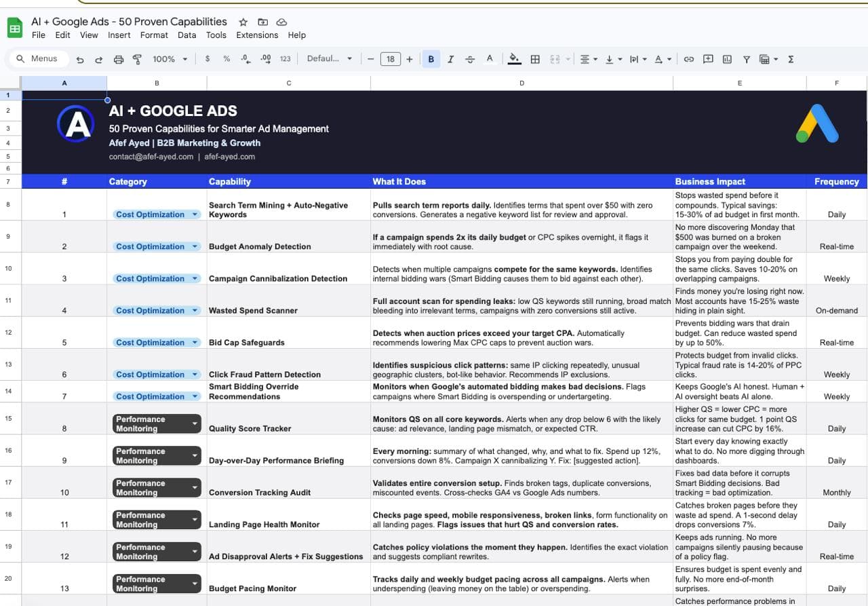Click the Business Impact heading cell

[x=740, y=181]
